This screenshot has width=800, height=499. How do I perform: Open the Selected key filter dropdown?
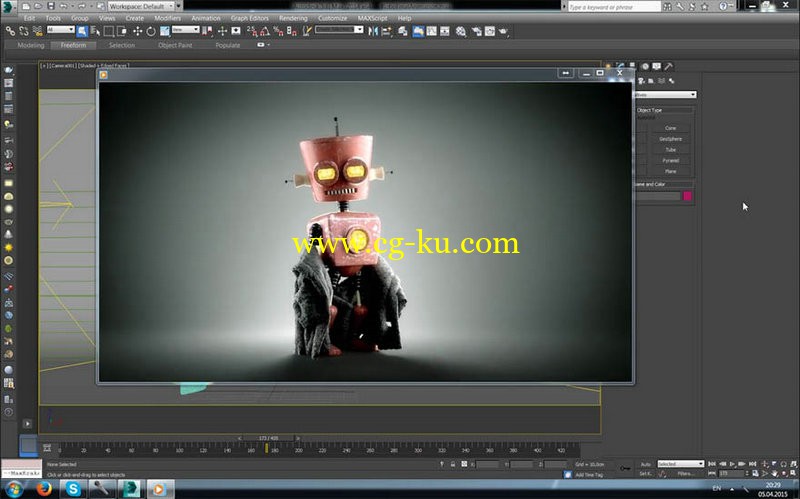coord(681,464)
